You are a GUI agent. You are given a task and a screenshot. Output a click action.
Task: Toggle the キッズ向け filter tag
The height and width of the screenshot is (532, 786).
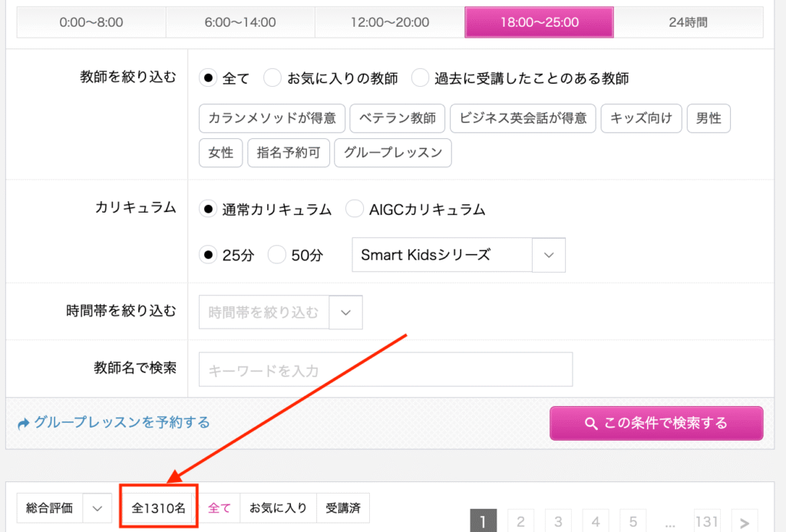[641, 118]
